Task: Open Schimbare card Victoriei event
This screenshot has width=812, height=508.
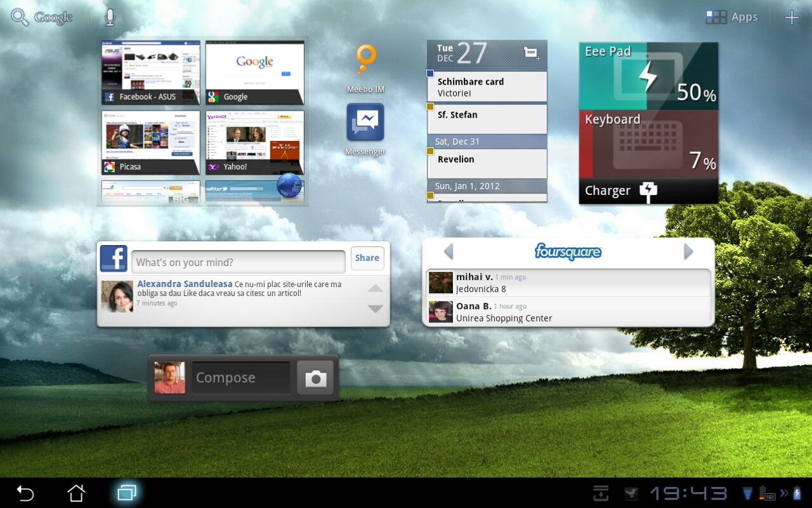Action: 487,87
